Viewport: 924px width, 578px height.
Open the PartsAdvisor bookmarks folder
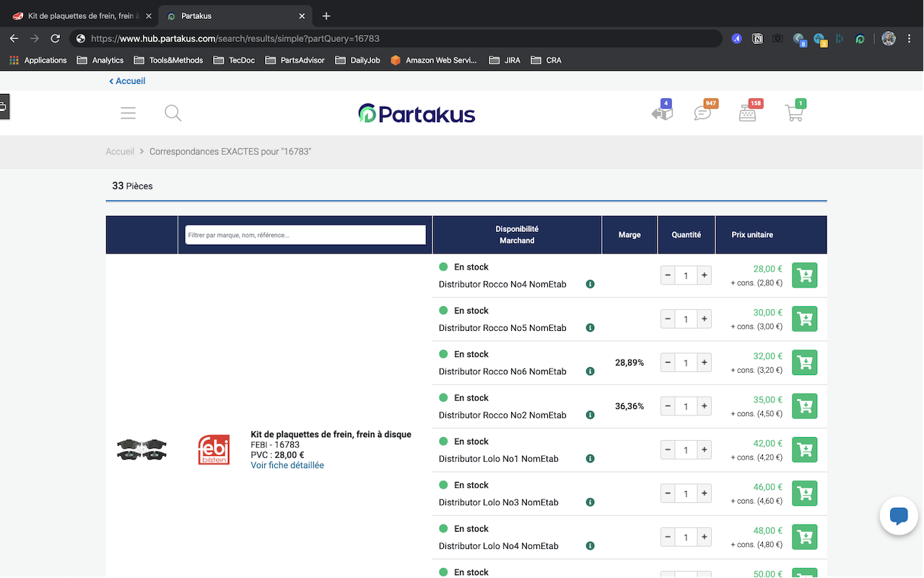click(x=295, y=60)
